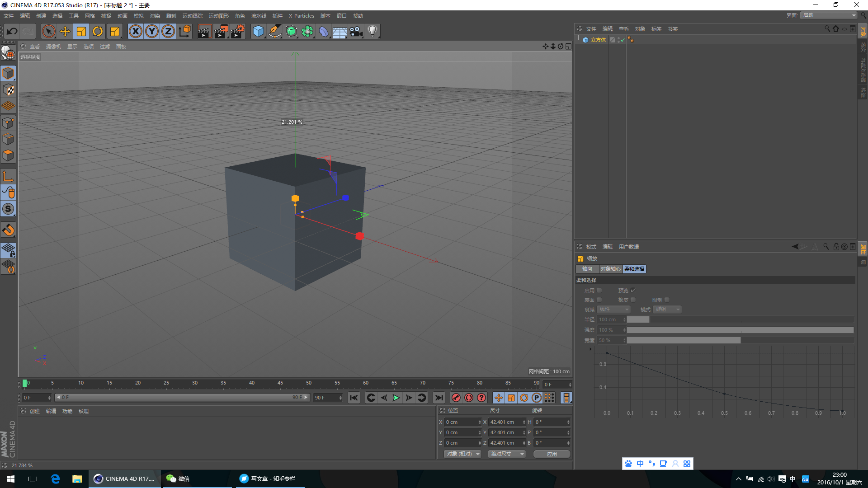Toggle the Y axis lock
This screenshot has width=868, height=488.
click(x=152, y=31)
